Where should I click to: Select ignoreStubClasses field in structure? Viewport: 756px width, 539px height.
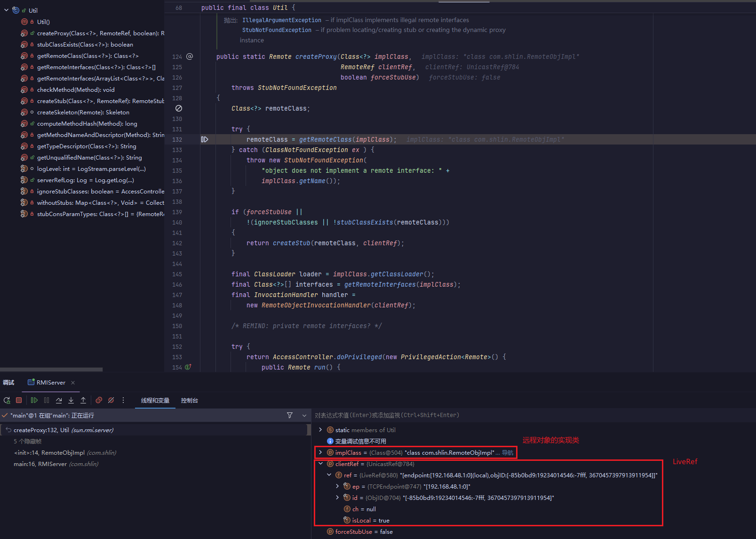point(100,191)
